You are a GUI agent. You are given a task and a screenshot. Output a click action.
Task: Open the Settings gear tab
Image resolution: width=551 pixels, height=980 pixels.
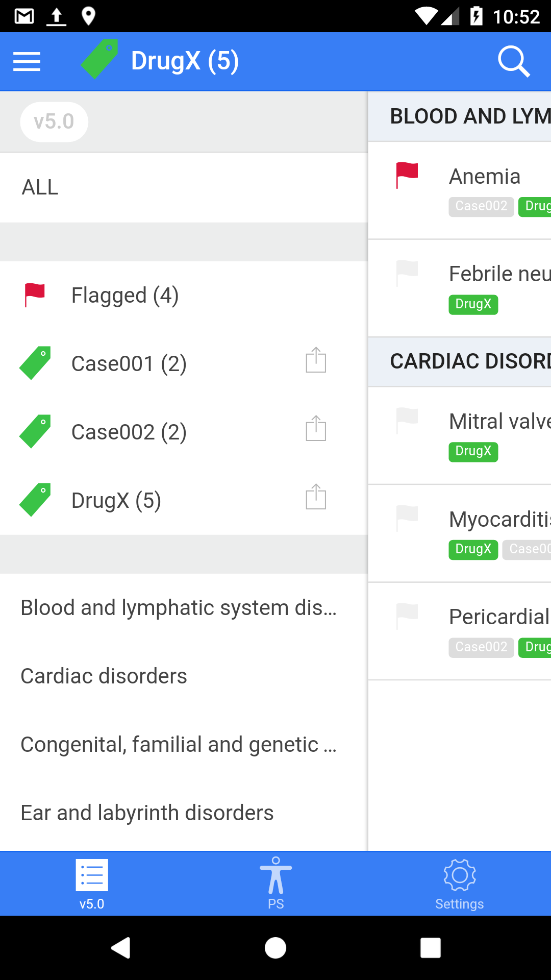459,883
